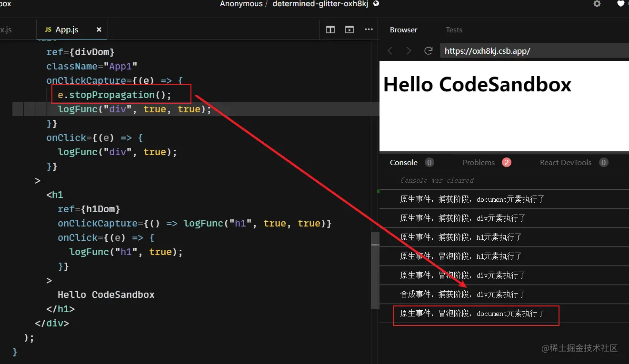Click the className="App1" code line
Image resolution: width=629 pixels, height=364 pixels.
coord(92,66)
